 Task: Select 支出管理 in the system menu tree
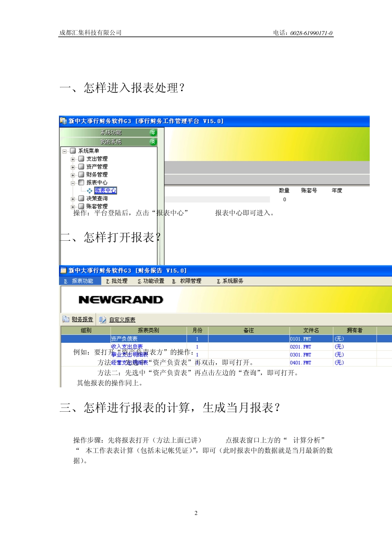pyautogui.click(x=97, y=159)
